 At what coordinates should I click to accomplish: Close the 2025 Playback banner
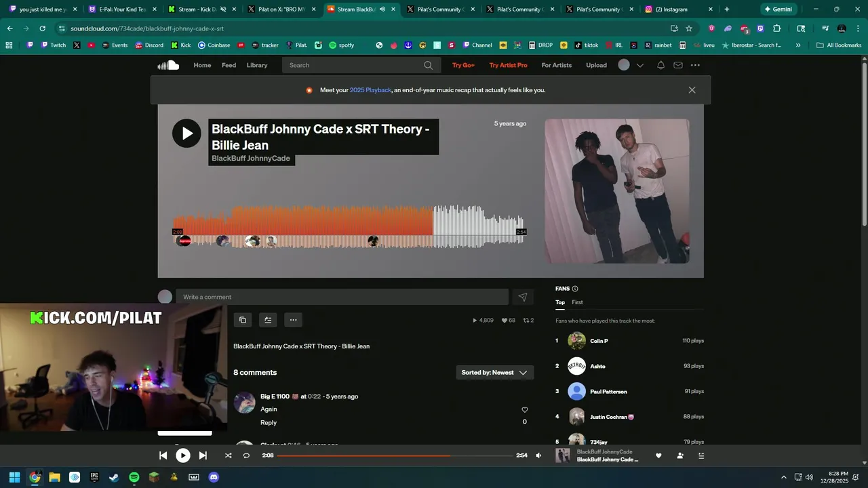click(692, 90)
